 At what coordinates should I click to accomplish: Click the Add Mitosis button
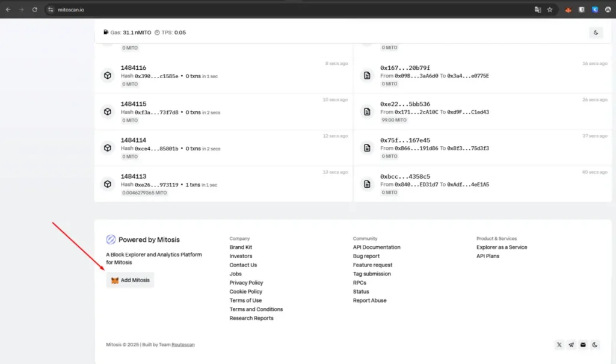[x=130, y=280]
